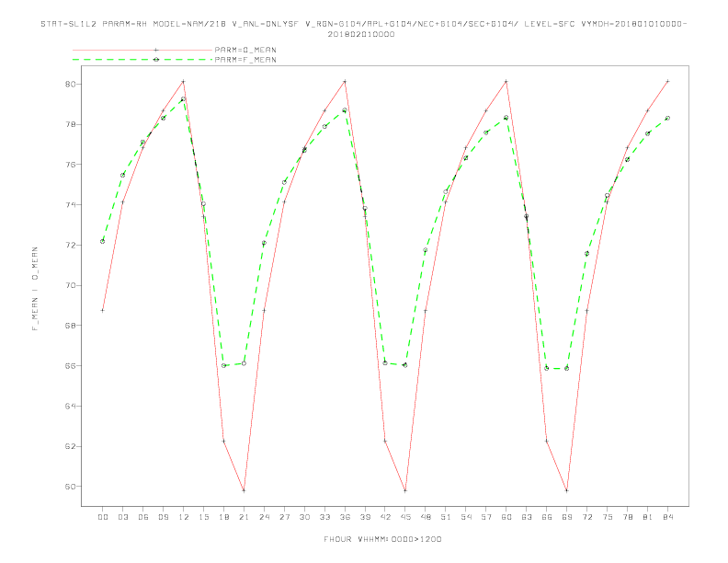The height and width of the screenshot is (563, 728).
Task: Click the x-axis tick label 36
Action: tap(345, 517)
